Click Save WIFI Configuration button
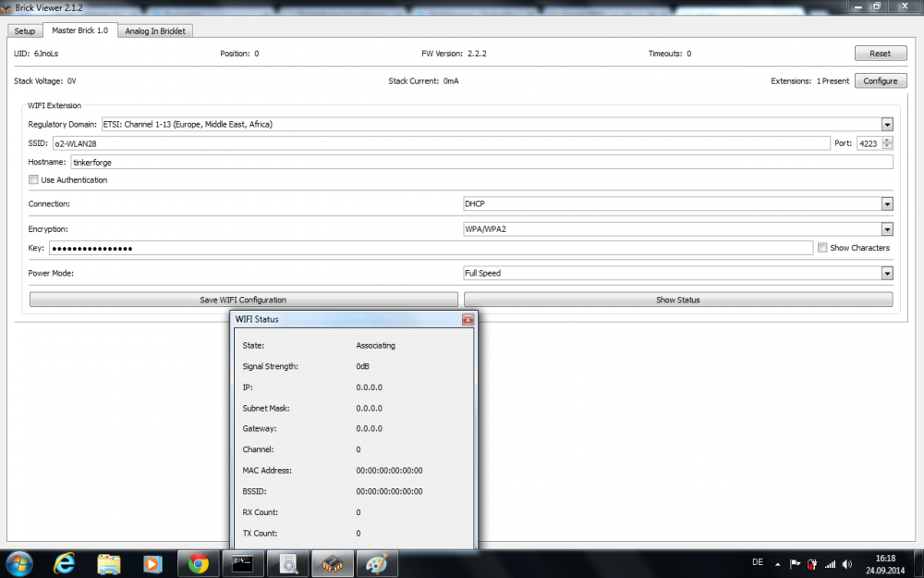This screenshot has width=924, height=578. (243, 300)
